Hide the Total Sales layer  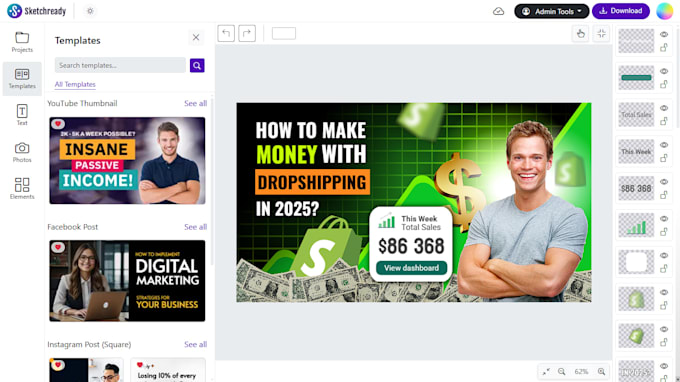[664, 108]
